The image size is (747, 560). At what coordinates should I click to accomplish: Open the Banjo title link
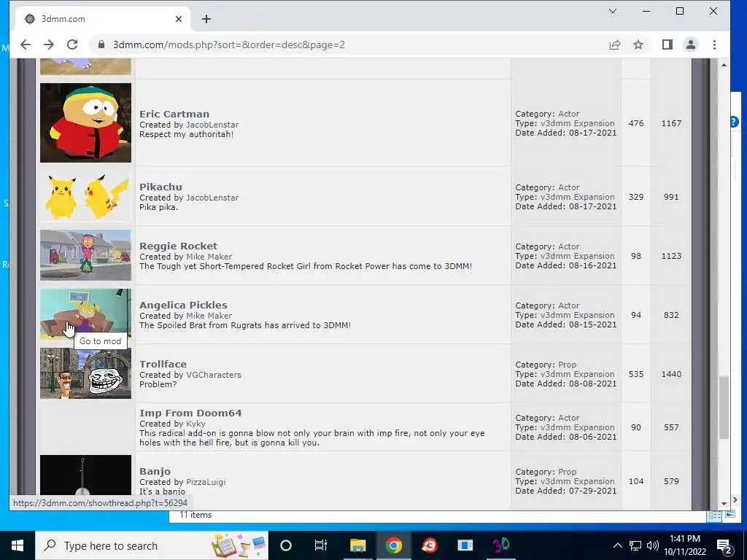(x=155, y=471)
